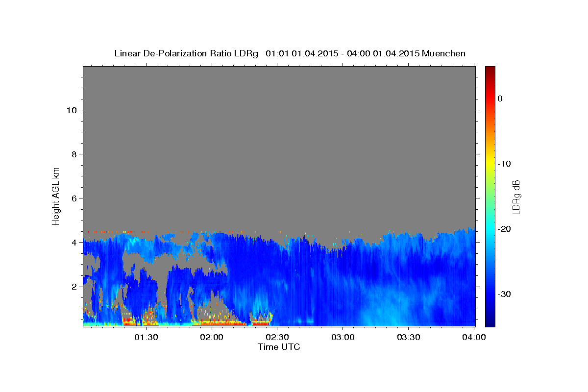Click the colorbar value '-30'
This screenshot has height=392, width=588.
[504, 294]
